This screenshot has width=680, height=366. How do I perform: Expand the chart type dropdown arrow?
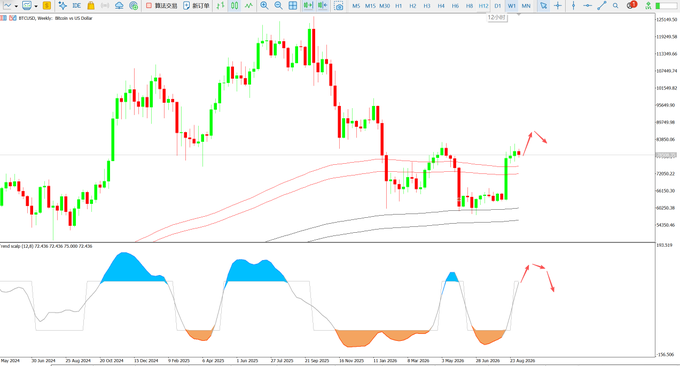16,6
